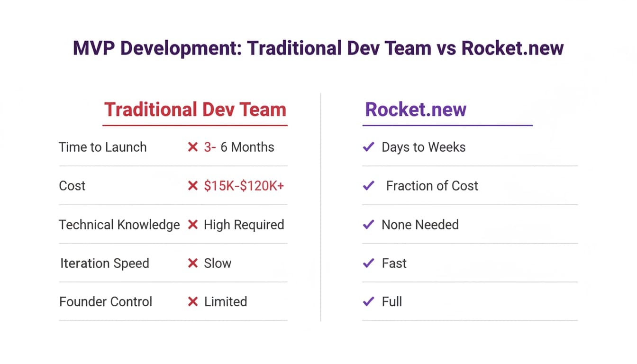
Task: Click the Fast value under Rocket.new
Action: pyautogui.click(x=394, y=264)
